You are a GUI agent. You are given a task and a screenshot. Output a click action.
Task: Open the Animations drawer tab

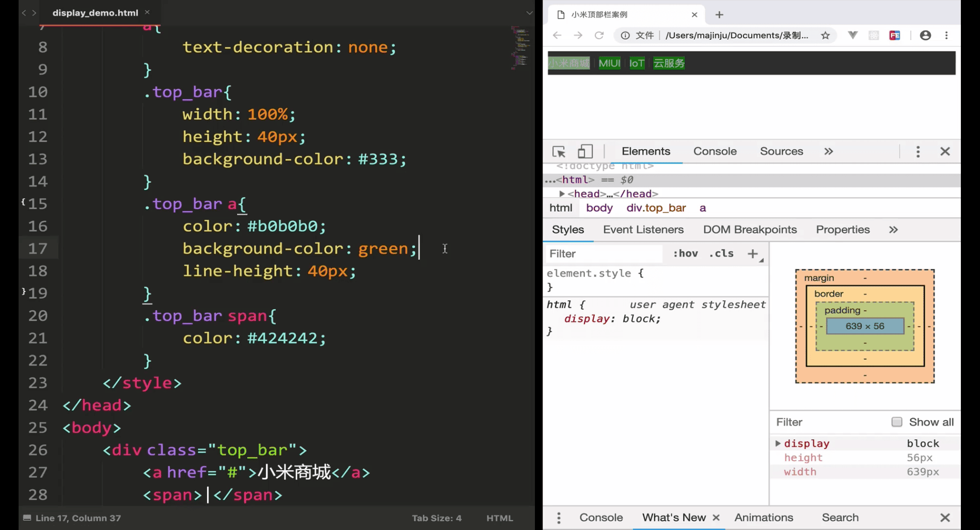pos(764,518)
